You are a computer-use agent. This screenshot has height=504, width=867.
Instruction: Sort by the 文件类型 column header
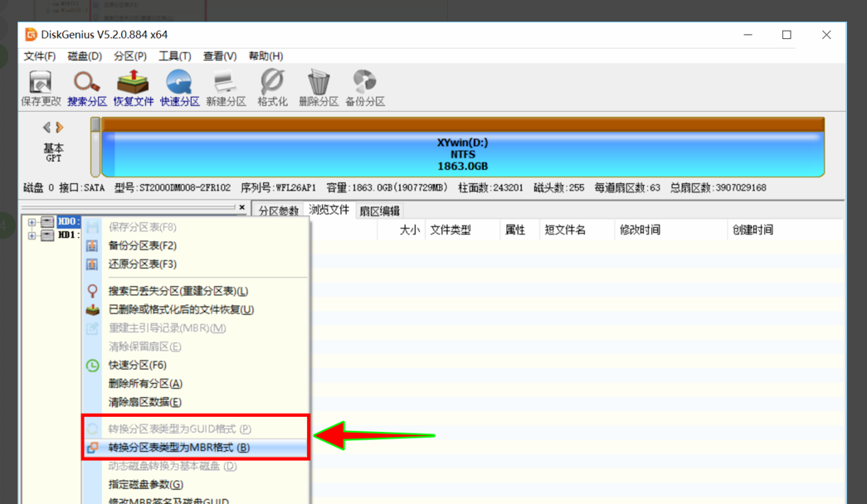[462, 230]
